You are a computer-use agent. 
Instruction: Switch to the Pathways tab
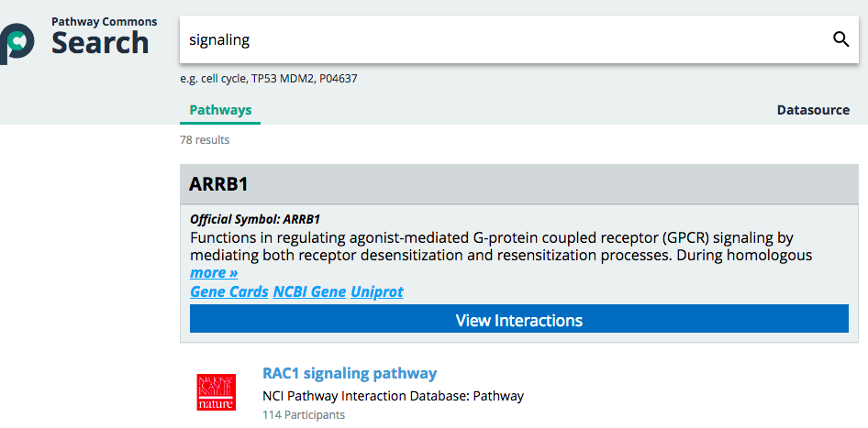[x=220, y=110]
